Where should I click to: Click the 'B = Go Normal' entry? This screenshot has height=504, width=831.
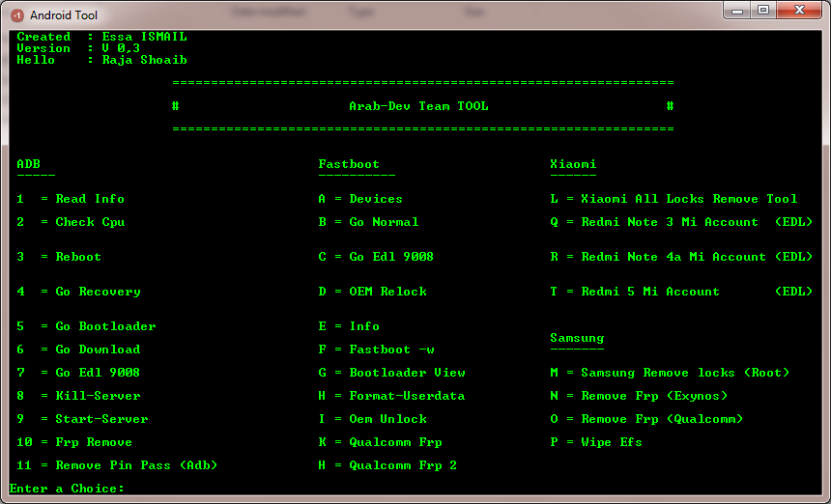point(368,222)
